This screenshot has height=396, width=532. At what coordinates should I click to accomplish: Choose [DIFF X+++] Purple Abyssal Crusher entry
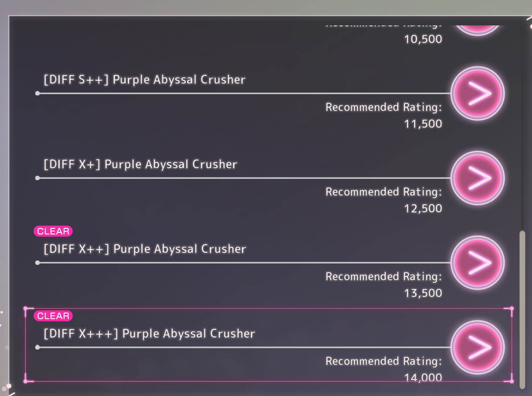pyautogui.click(x=149, y=334)
